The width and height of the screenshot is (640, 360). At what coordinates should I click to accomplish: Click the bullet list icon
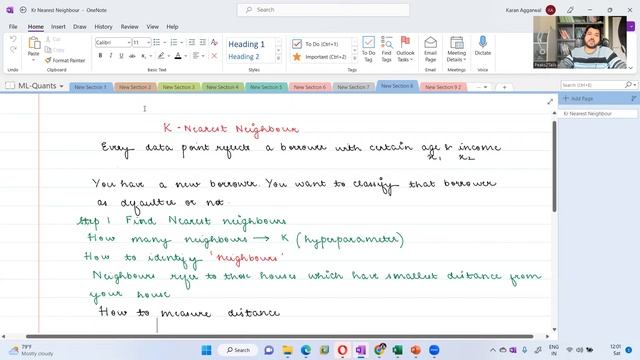coord(157,42)
